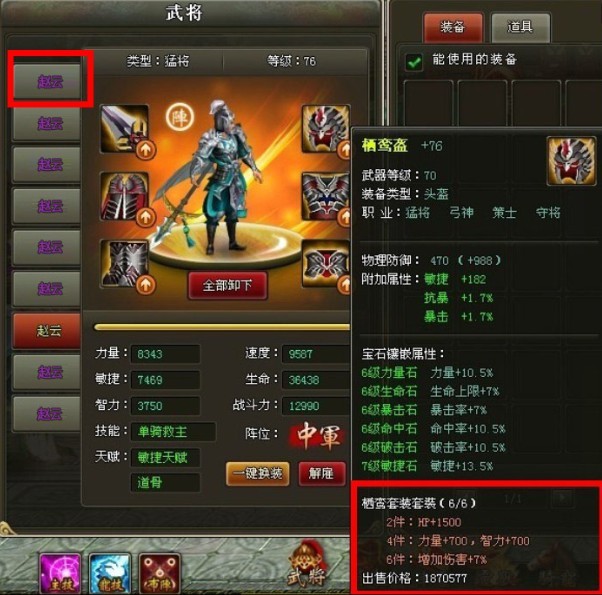Select the red highlighted 赵云 list entry

pos(47,331)
